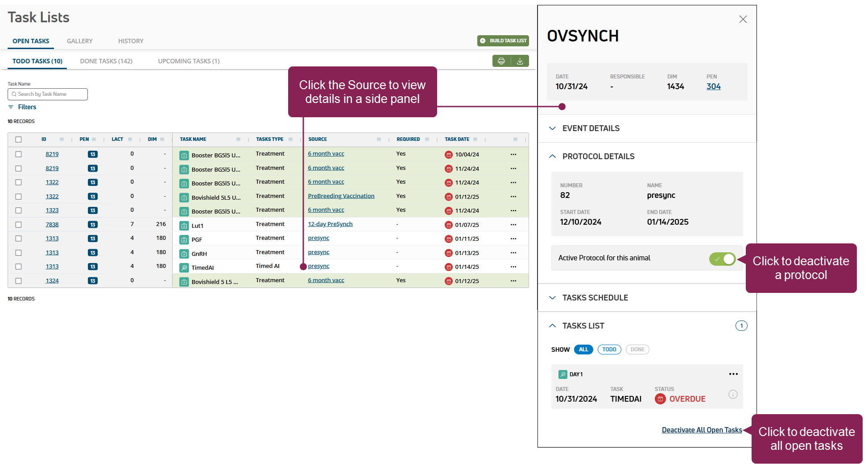Expand the Tasks Schedule section

pos(595,298)
